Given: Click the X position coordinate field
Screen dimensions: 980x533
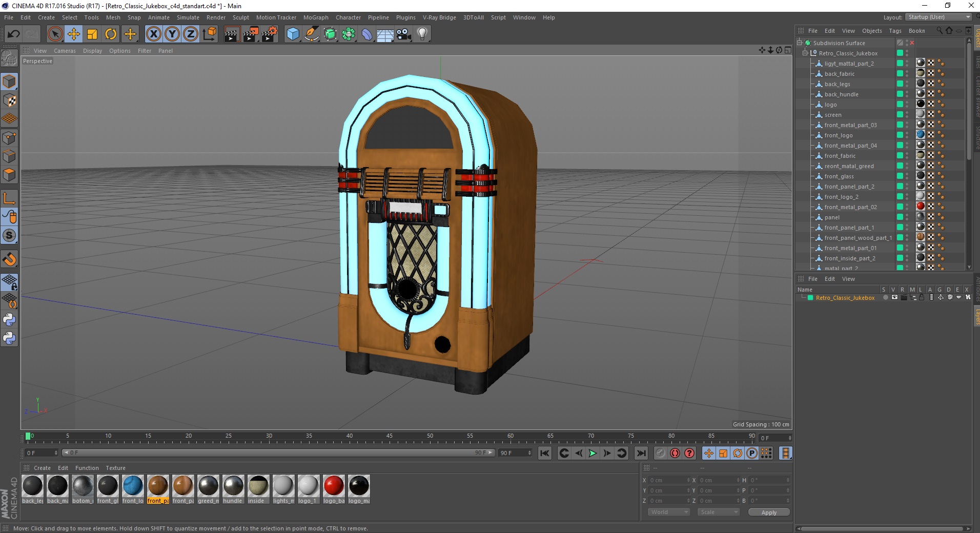Looking at the screenshot, I should tap(669, 480).
